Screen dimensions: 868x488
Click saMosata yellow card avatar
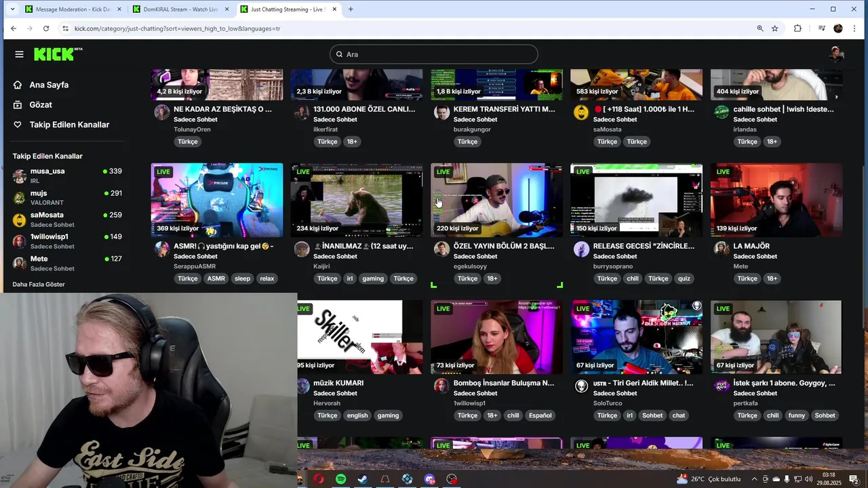pyautogui.click(x=581, y=113)
